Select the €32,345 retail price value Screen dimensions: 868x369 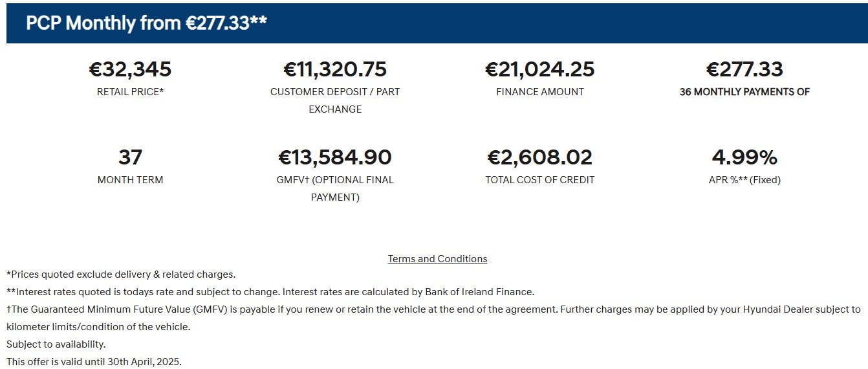pyautogui.click(x=130, y=69)
